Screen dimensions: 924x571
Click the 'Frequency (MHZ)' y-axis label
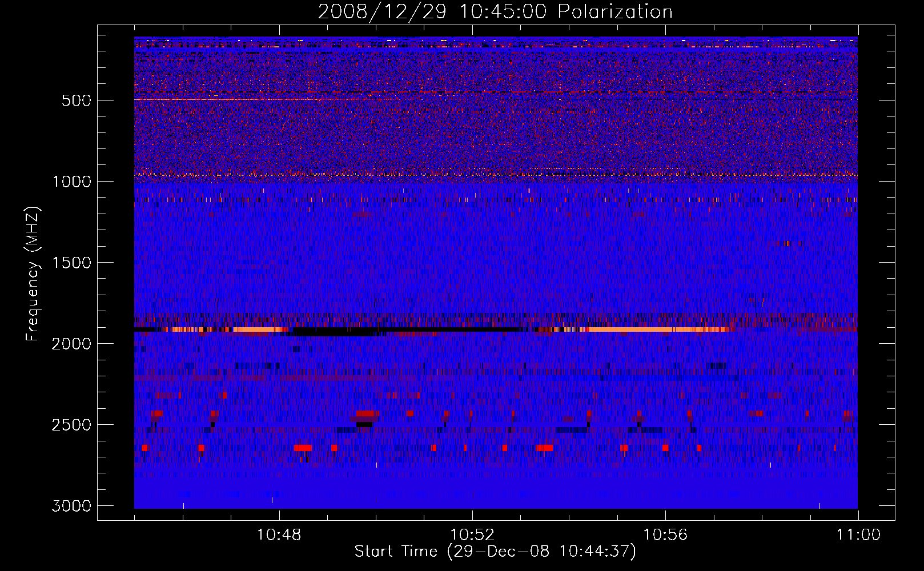coord(33,274)
